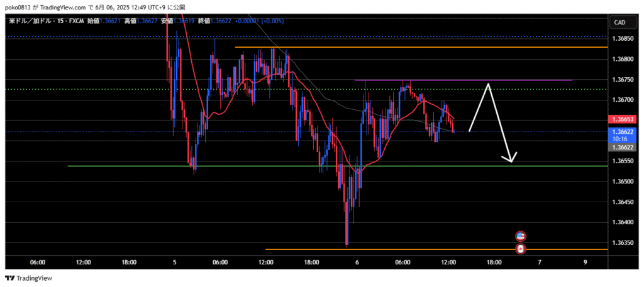Click the 18:00 label on the time axis
Viewport: 644px width, 287px height.
pos(128,262)
